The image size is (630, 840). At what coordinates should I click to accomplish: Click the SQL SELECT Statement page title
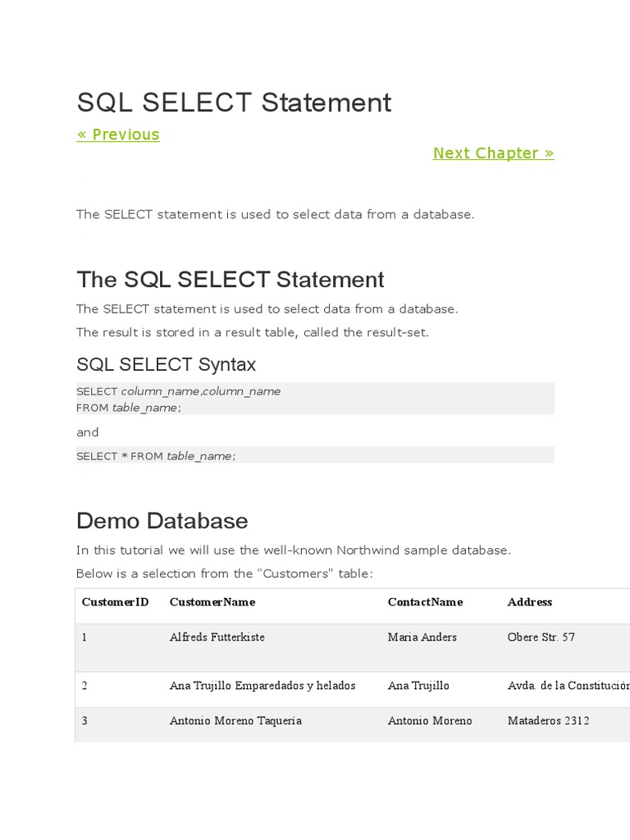(234, 103)
